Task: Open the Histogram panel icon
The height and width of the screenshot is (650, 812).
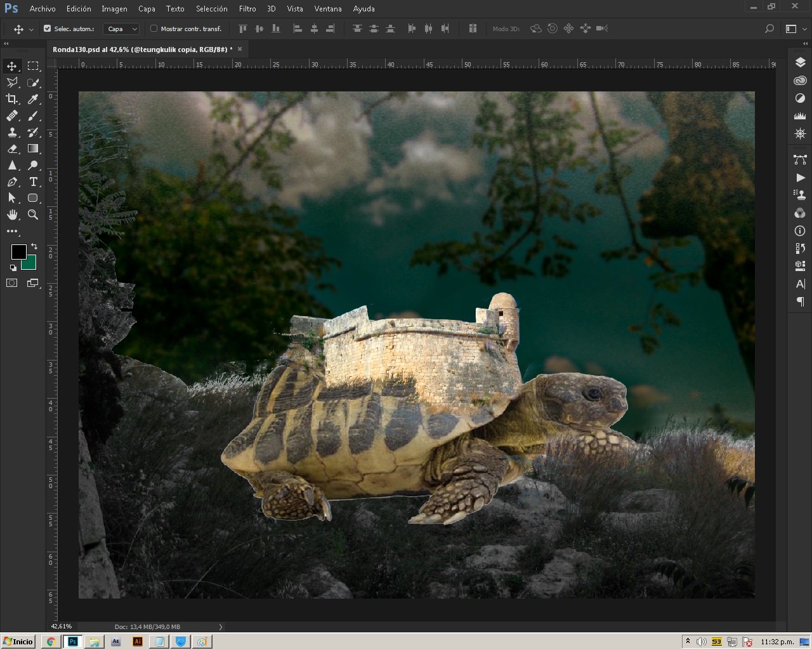Action: point(800,116)
